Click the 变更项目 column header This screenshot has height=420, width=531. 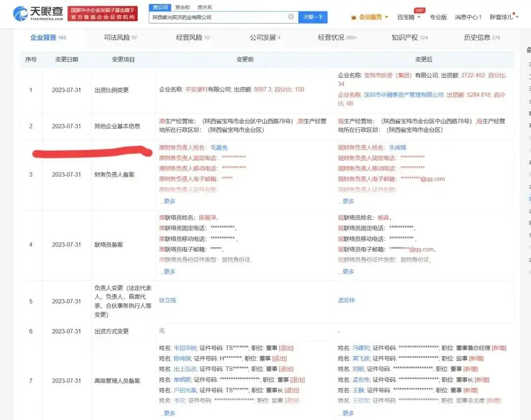(x=123, y=60)
